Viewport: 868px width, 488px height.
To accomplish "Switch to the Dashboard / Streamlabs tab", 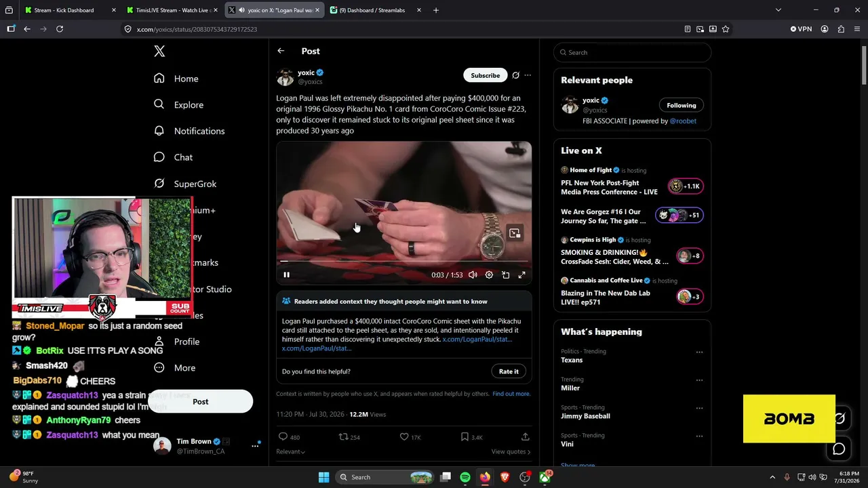I will [376, 10].
